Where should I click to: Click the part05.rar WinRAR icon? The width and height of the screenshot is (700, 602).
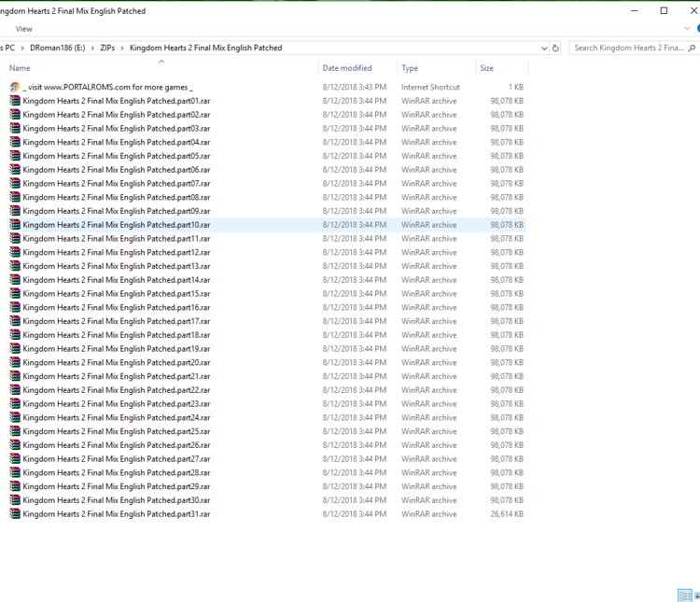click(15, 156)
